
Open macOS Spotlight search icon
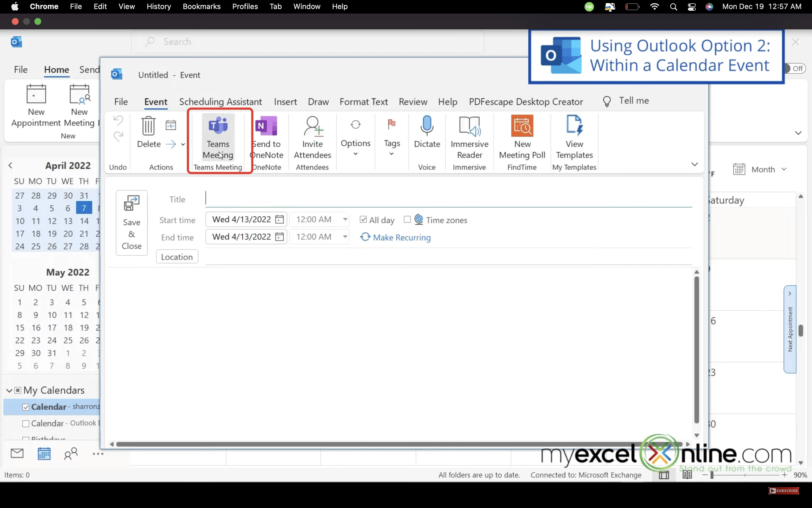pos(673,7)
